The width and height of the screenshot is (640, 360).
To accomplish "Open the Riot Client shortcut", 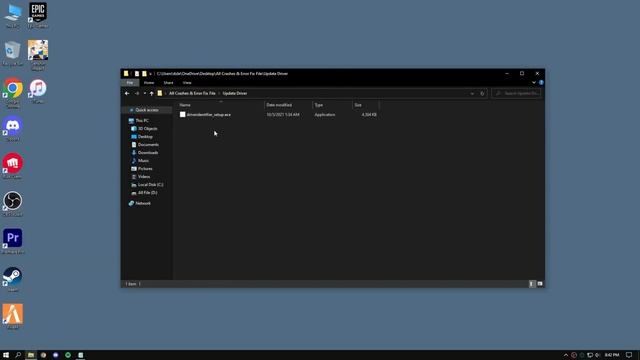I will pos(13,166).
